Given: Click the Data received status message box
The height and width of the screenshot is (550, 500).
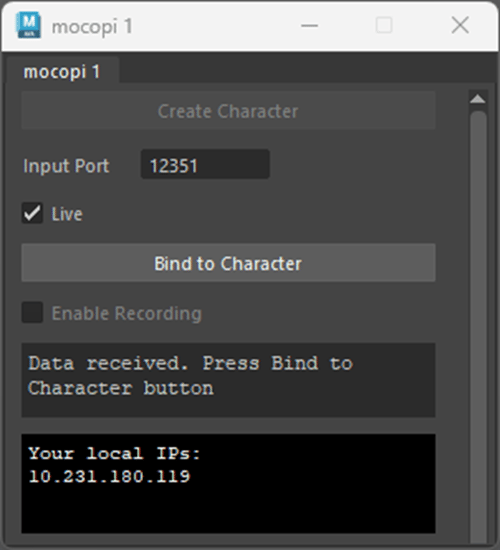Looking at the screenshot, I should (x=228, y=380).
